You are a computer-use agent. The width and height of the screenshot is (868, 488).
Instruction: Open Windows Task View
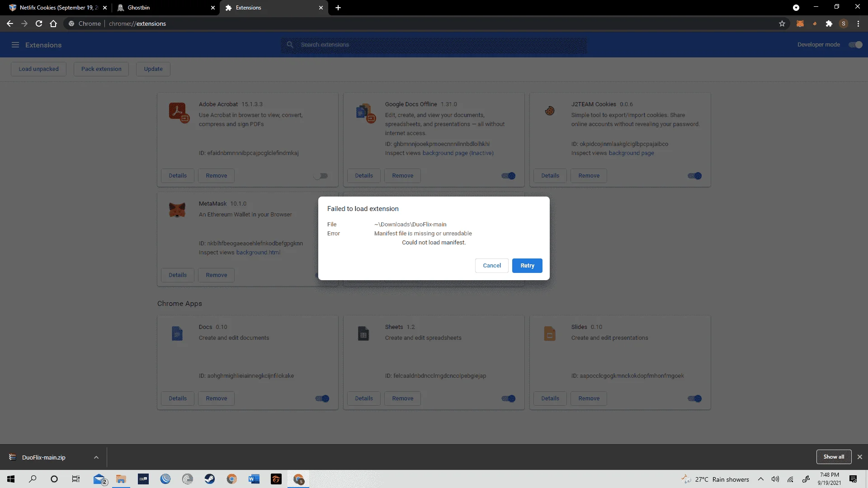click(x=76, y=479)
